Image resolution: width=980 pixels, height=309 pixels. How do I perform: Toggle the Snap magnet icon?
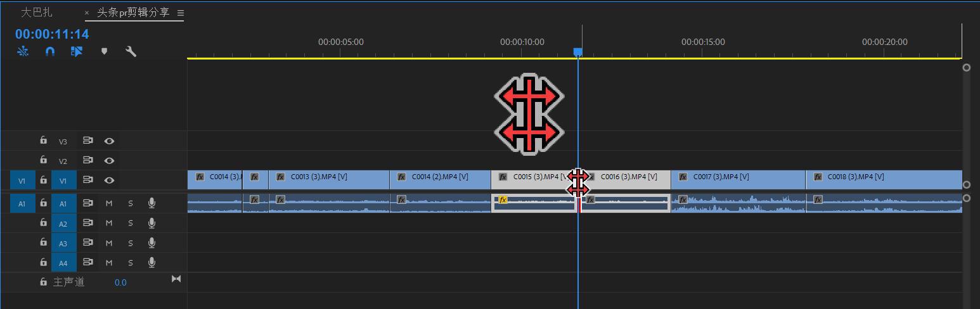point(50,52)
